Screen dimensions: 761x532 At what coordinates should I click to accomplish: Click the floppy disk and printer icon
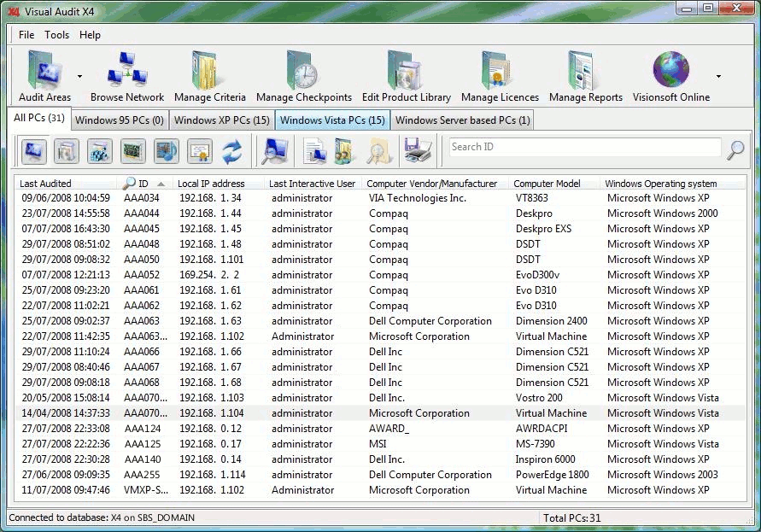click(x=418, y=151)
